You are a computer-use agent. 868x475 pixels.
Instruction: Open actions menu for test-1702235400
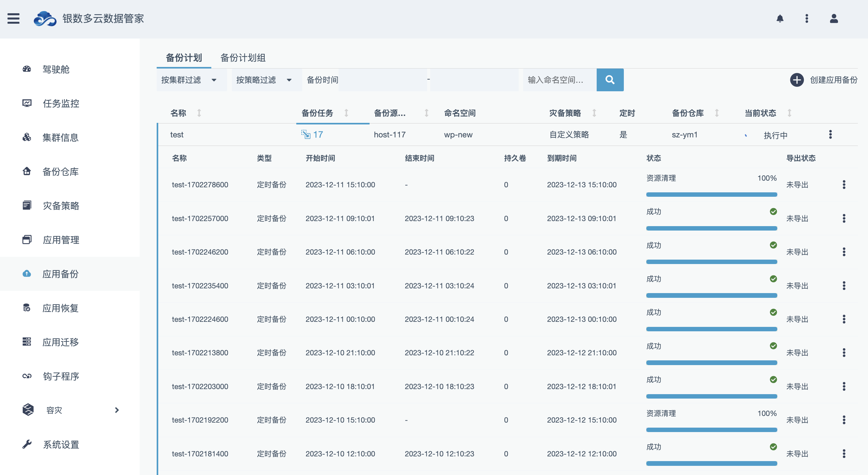coord(844,286)
